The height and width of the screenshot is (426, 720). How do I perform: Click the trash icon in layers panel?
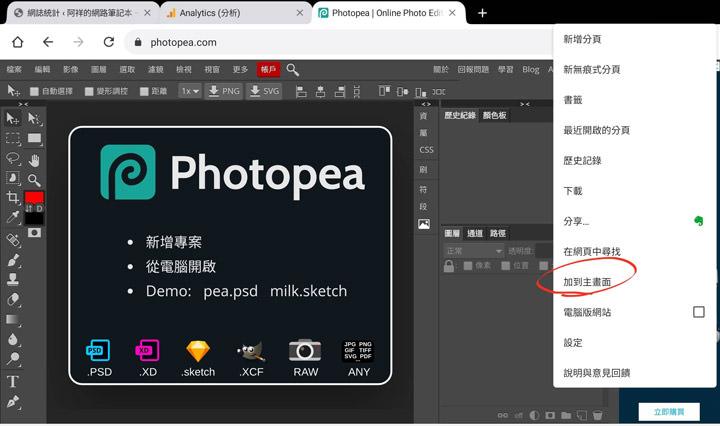click(x=597, y=415)
